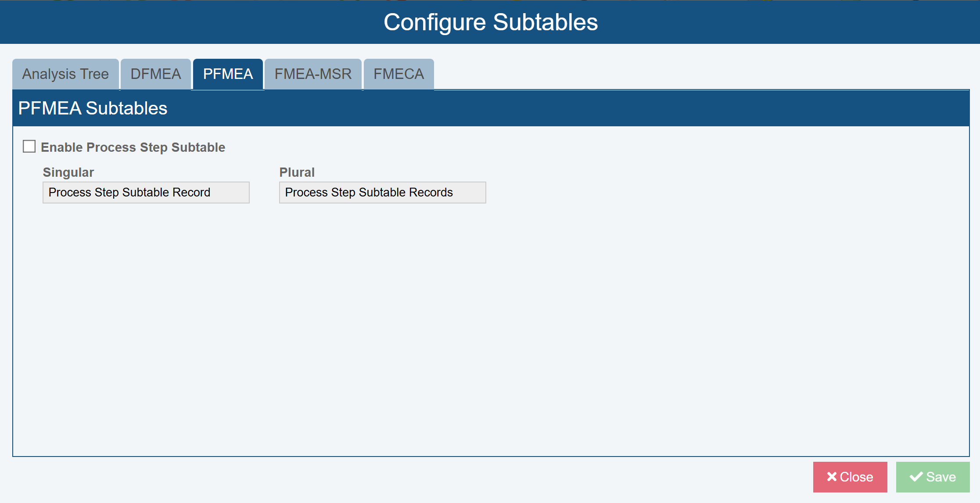
Task: Show the FMECA subtables tab
Action: tap(398, 74)
